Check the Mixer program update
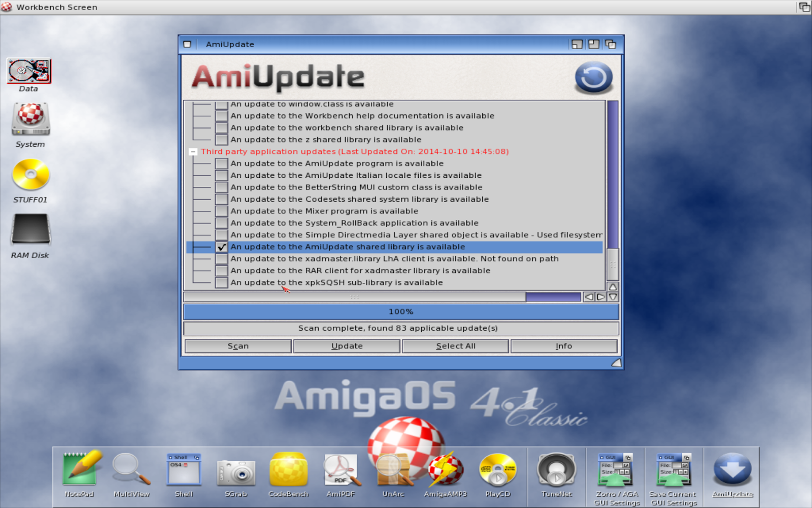Image resolution: width=812 pixels, height=508 pixels. tap(221, 211)
